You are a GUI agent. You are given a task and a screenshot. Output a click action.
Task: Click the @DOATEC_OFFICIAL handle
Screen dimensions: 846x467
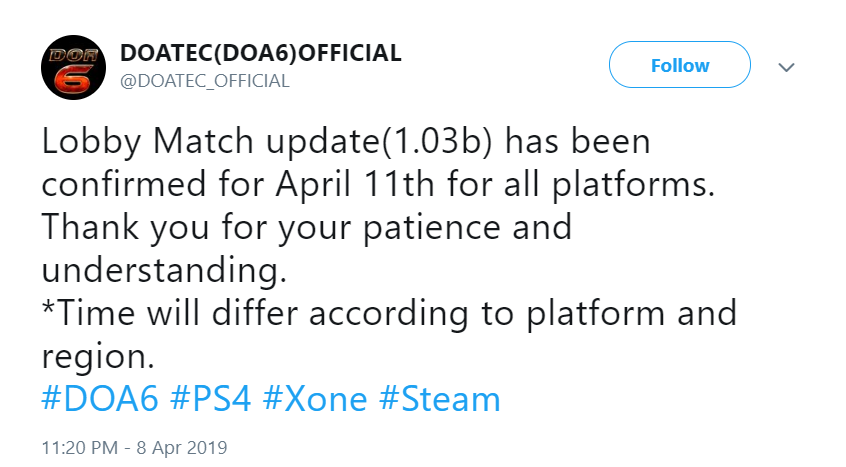[x=204, y=82]
